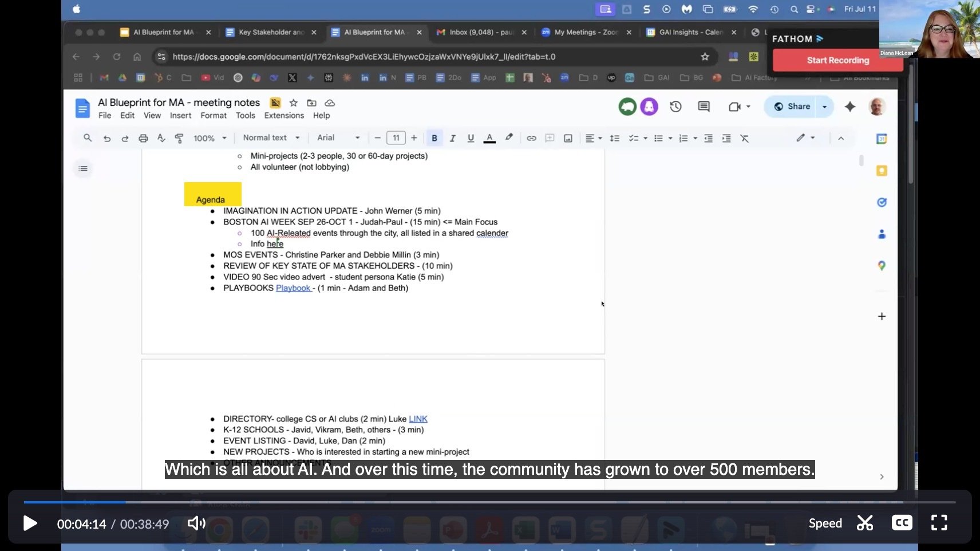The width and height of the screenshot is (980, 551).
Task: Click the Gemini sparkle icon
Action: coord(850,107)
